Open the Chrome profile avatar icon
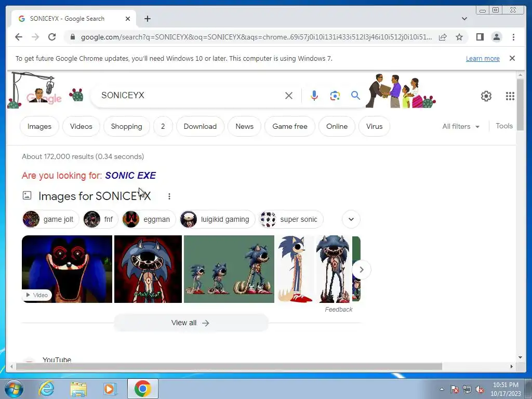This screenshot has width=532, height=399. click(496, 37)
